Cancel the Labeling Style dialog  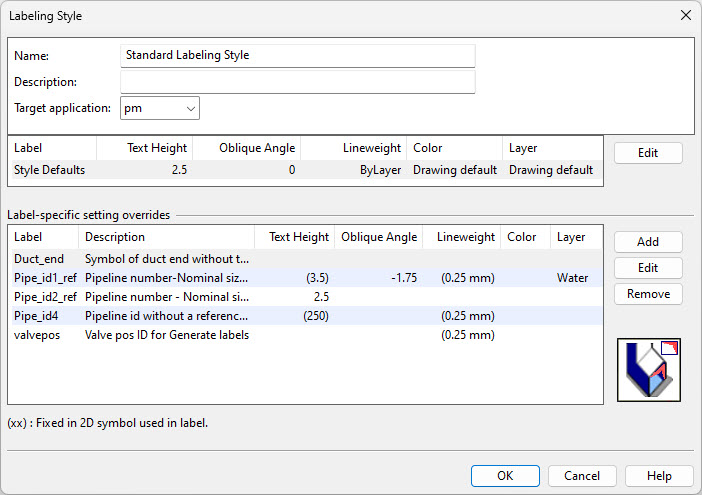point(582,476)
